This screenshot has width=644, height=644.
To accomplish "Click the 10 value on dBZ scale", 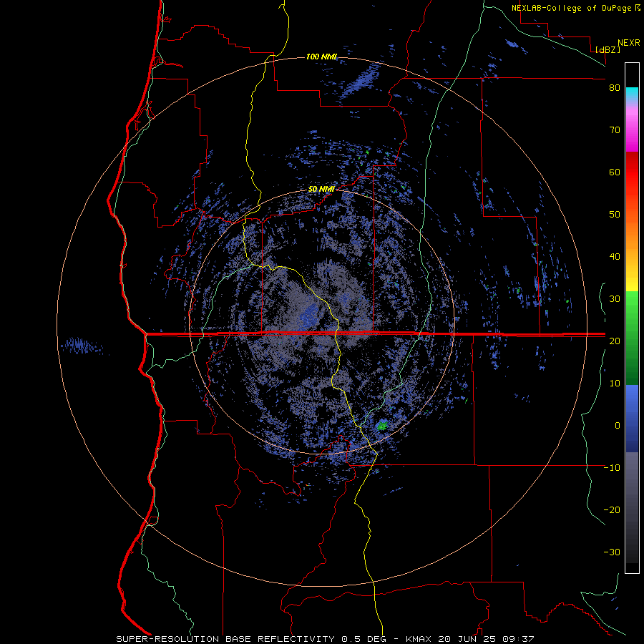I will click(x=615, y=384).
